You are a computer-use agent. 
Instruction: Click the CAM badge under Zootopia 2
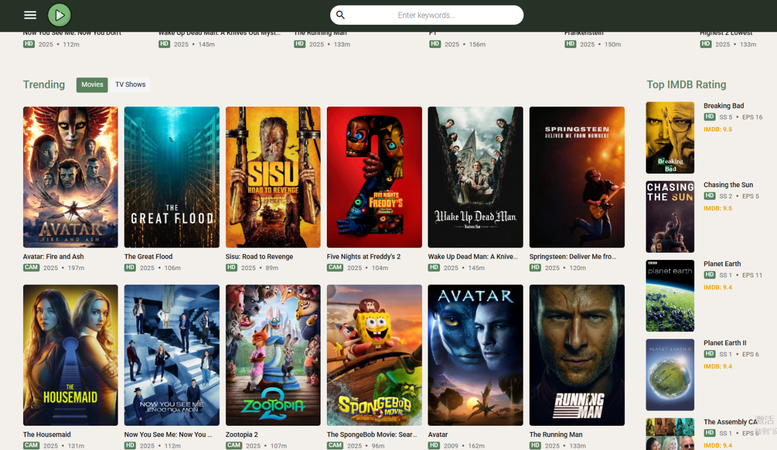pos(233,446)
